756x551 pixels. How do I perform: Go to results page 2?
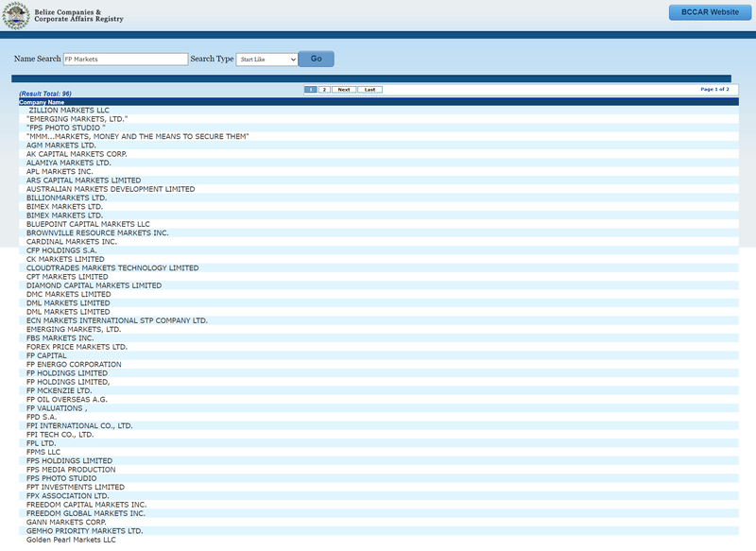coord(324,90)
